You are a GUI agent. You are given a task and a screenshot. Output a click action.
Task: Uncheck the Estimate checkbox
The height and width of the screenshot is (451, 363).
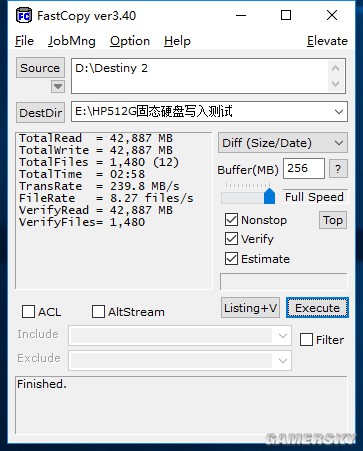231,259
